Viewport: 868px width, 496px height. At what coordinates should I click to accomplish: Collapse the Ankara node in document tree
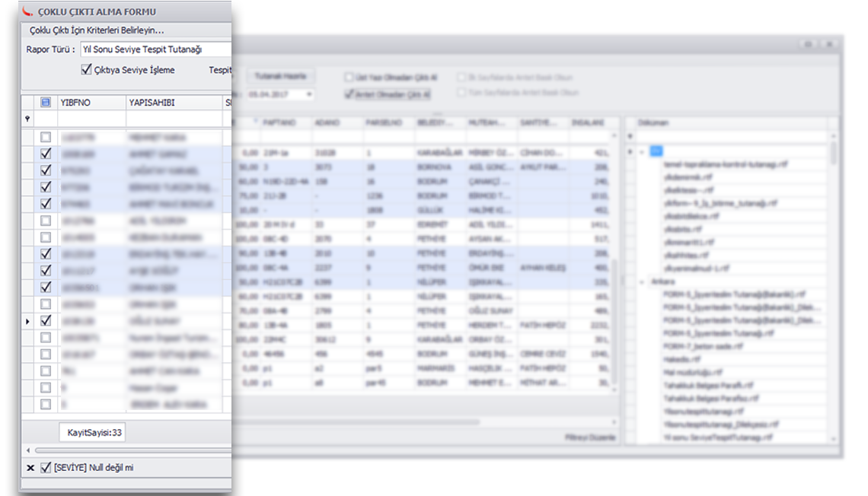pos(642,281)
